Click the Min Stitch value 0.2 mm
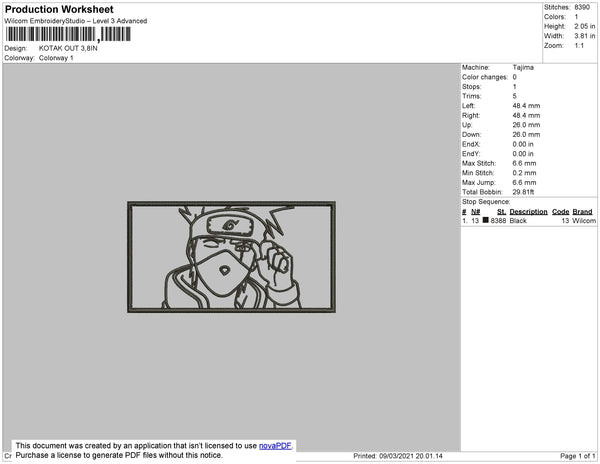 pos(524,173)
